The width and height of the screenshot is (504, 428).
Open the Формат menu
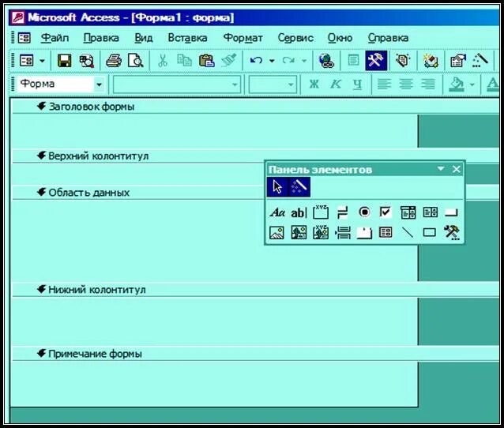point(243,38)
